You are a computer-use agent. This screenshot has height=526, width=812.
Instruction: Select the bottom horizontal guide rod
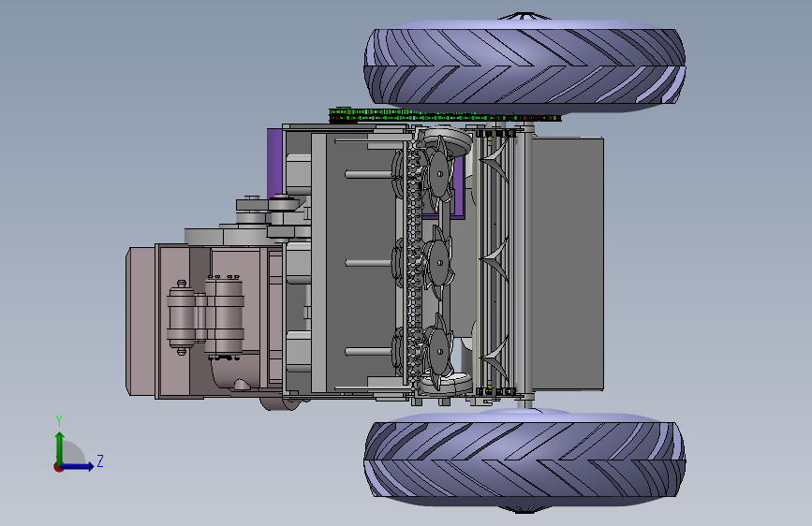pos(368,352)
